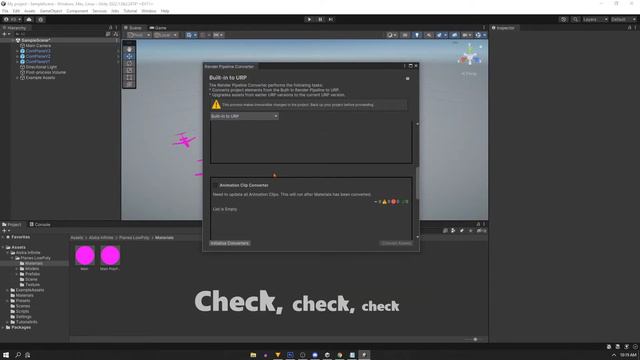Open the Help menu
Image resolution: width=640 pixels, height=360 pixels.
165,11
